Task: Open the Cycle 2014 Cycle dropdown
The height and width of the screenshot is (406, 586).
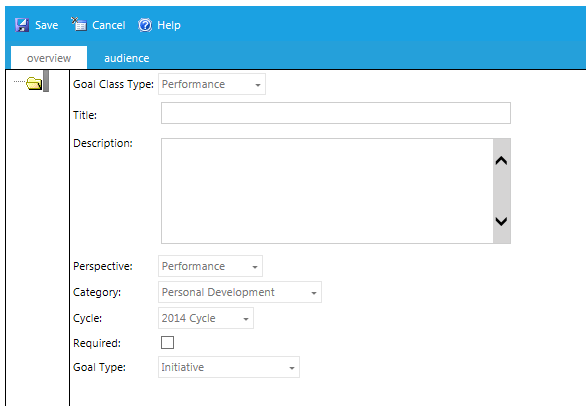Action: (x=206, y=318)
